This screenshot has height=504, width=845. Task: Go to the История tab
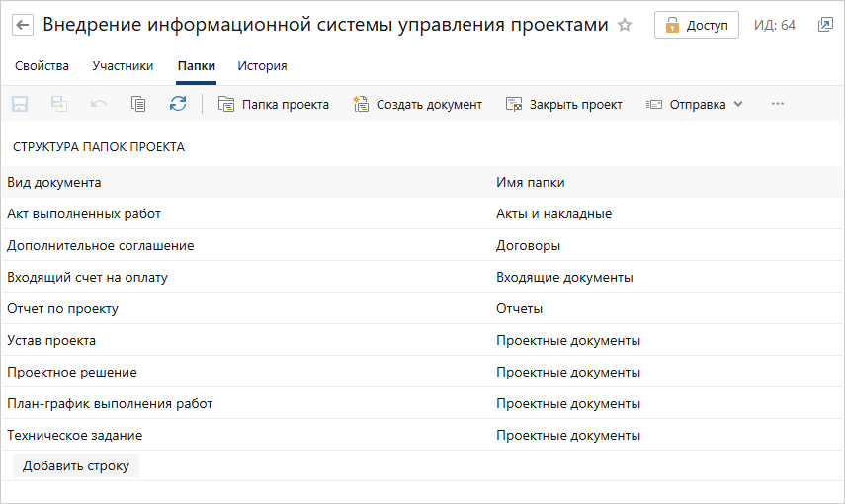[x=262, y=66]
